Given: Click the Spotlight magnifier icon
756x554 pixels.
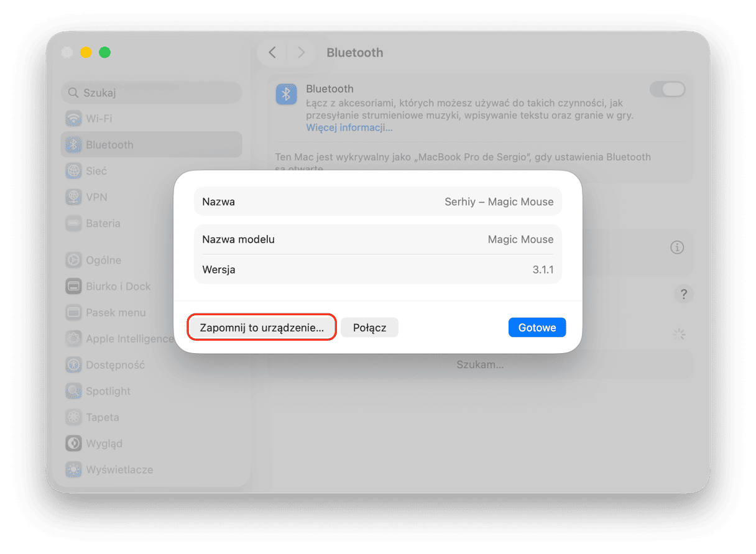Looking at the screenshot, I should pos(74,391).
